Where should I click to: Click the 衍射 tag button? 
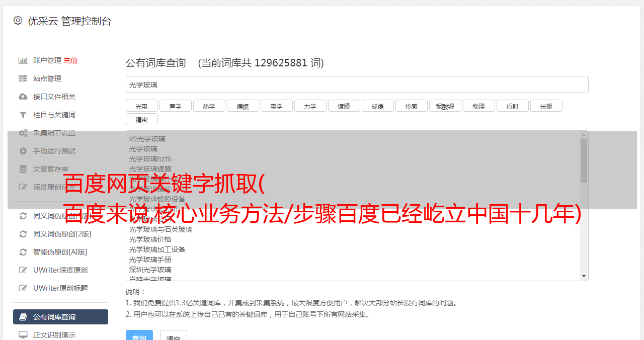[x=512, y=106]
